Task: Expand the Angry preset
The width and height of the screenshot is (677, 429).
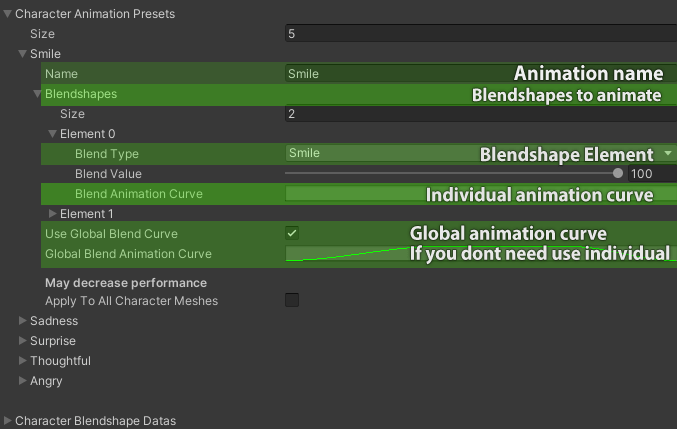Action: (x=23, y=381)
